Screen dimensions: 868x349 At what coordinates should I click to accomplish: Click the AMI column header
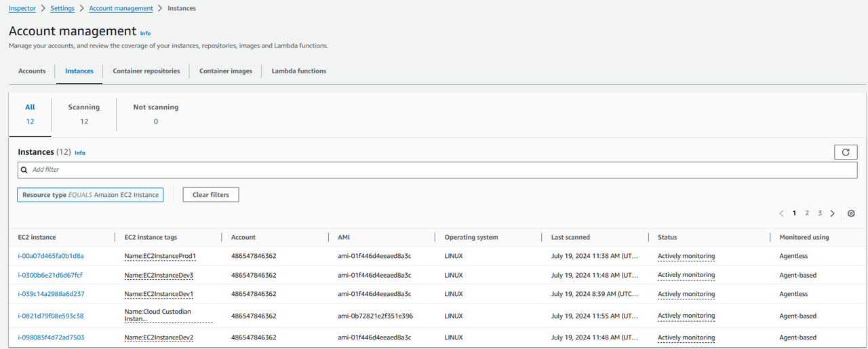(x=343, y=237)
